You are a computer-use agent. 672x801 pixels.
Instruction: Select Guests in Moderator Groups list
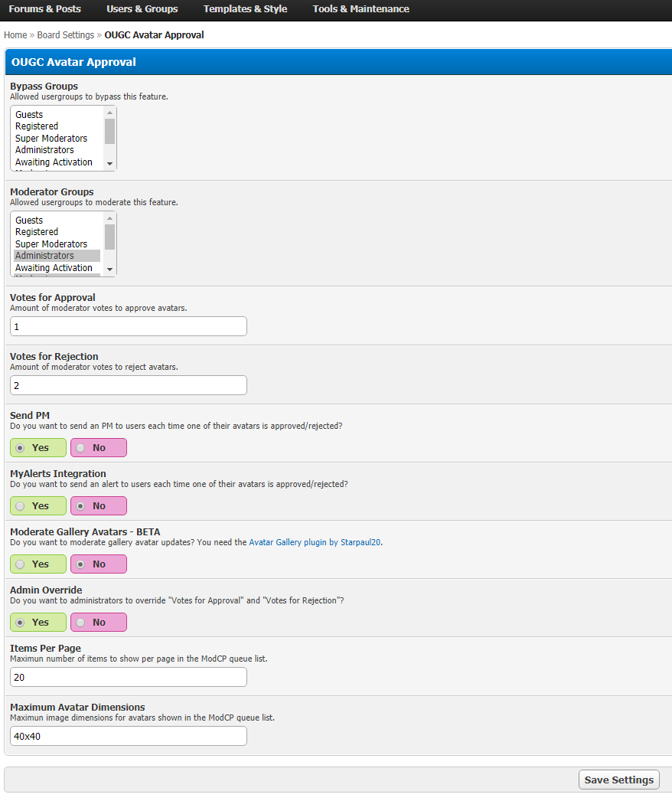click(57, 221)
